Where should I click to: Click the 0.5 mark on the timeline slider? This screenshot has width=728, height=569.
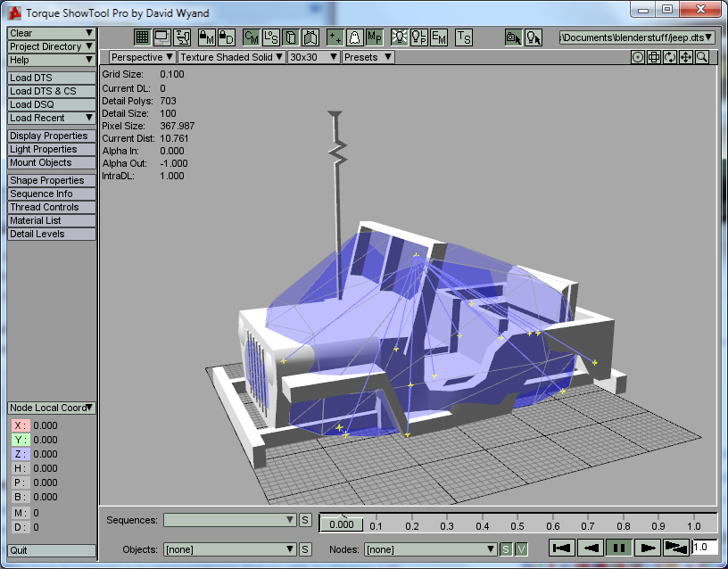(517, 521)
